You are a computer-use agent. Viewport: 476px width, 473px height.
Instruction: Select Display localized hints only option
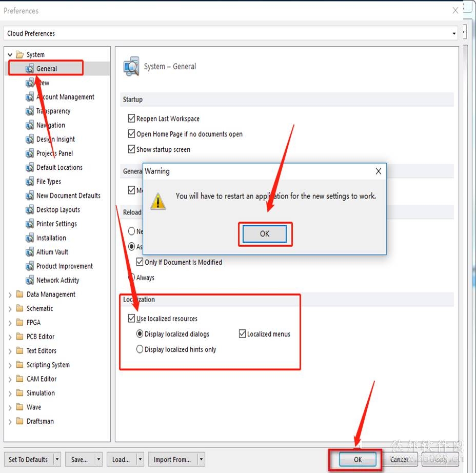point(140,349)
